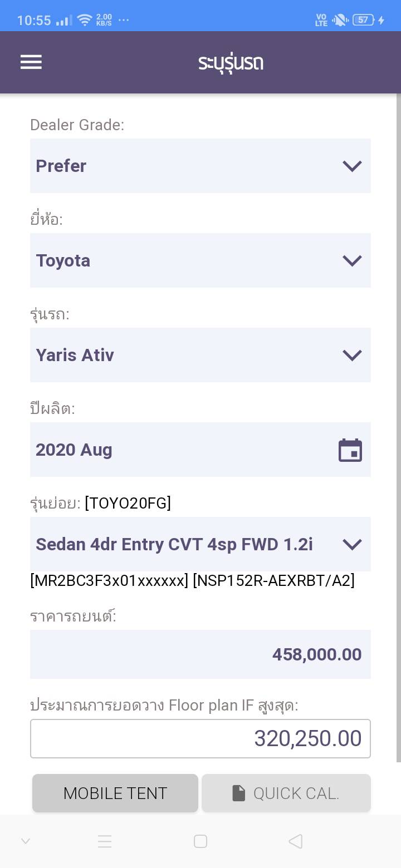
Task: Tap the Android home square icon
Action: coord(200,841)
